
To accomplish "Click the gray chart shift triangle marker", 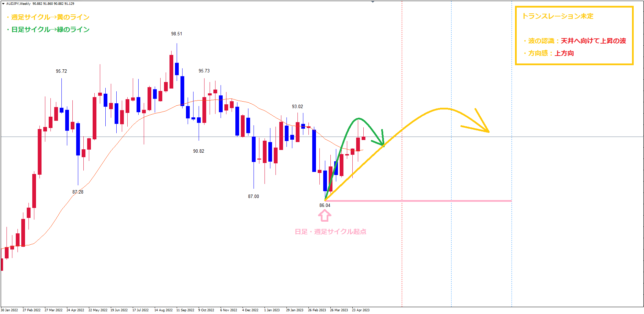I will [373, 2].
